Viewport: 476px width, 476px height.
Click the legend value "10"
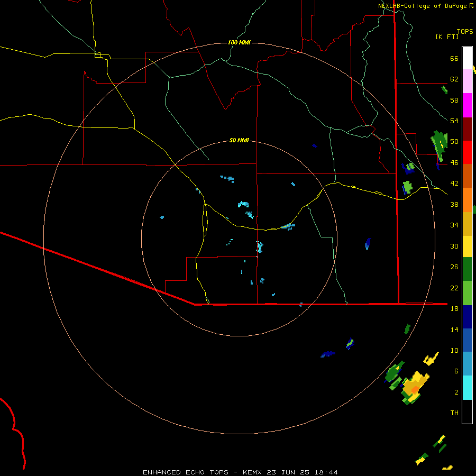coord(454,350)
